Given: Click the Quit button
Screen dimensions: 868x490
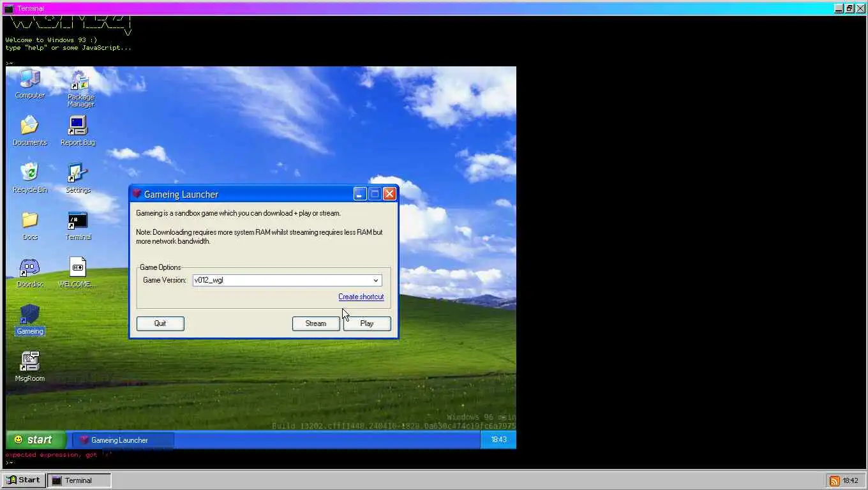Looking at the screenshot, I should coord(160,323).
